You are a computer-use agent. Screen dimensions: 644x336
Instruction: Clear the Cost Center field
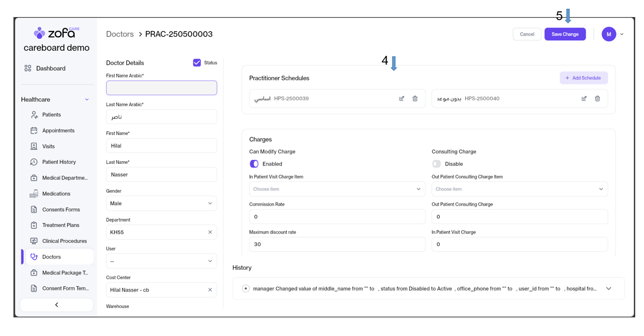coord(210,290)
